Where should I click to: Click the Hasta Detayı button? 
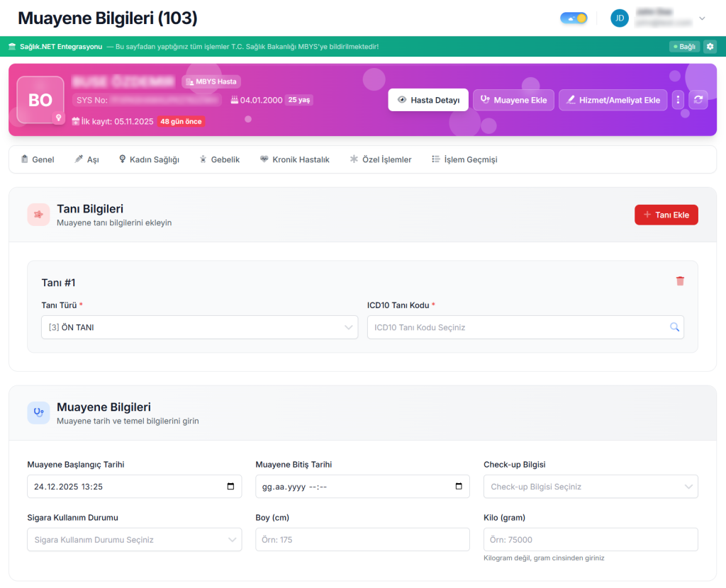tap(428, 100)
